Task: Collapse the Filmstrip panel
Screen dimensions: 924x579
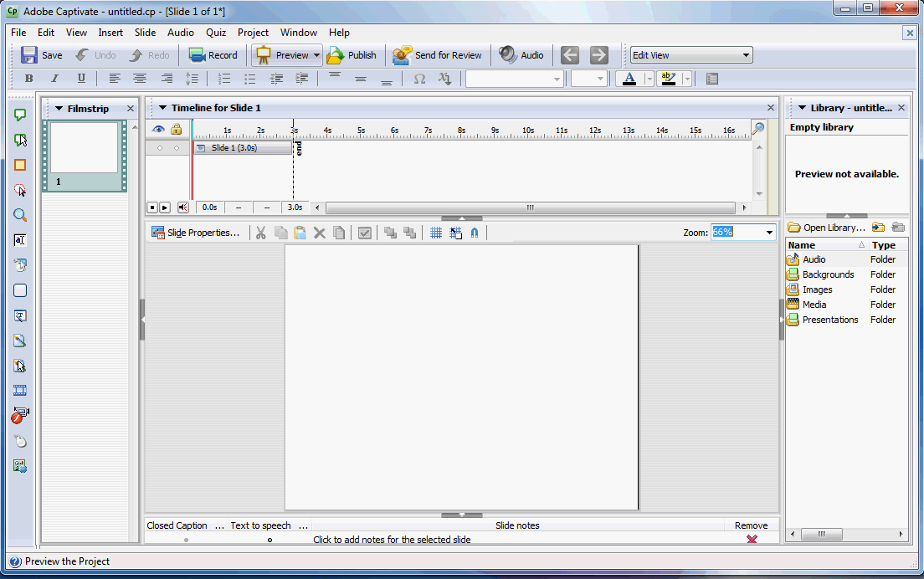Action: pos(59,109)
